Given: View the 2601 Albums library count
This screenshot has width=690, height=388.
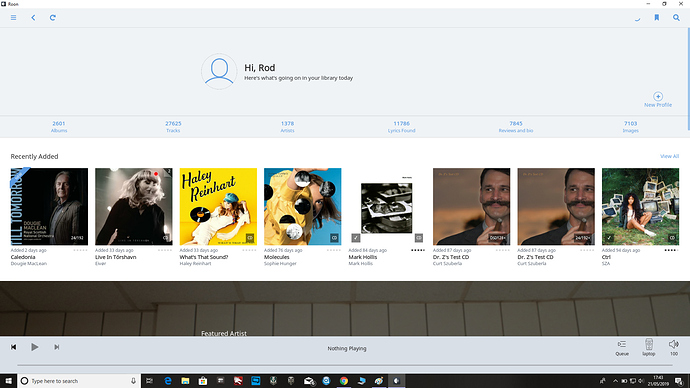Looking at the screenshot, I should (59, 127).
